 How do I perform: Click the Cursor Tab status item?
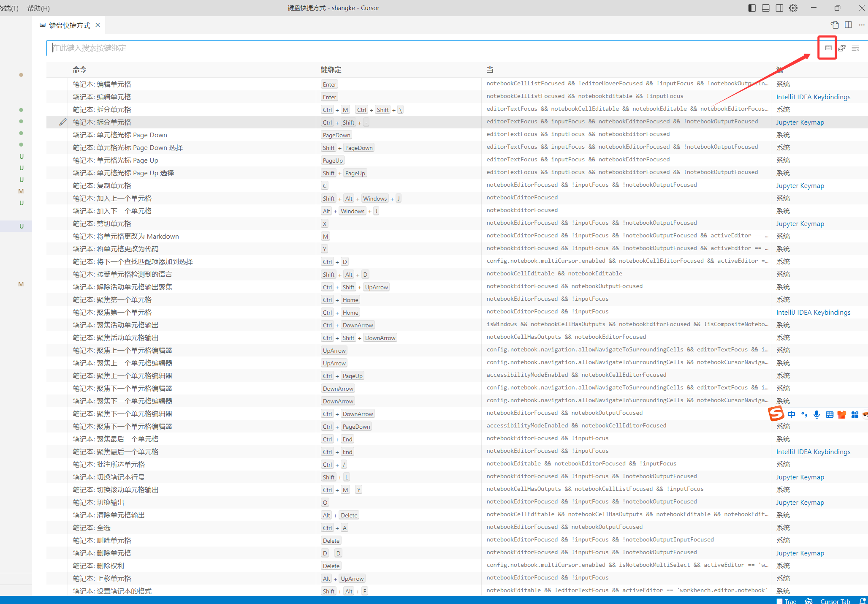tap(835, 601)
